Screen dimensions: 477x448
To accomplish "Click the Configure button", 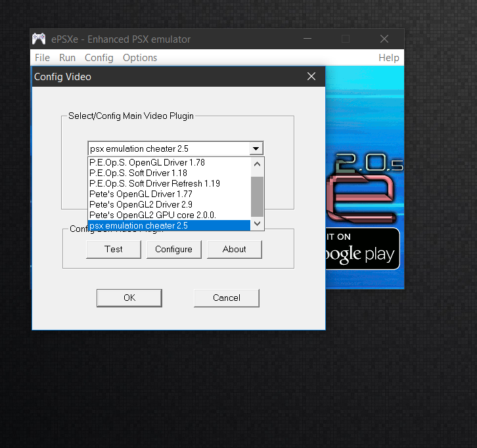I will tap(173, 250).
